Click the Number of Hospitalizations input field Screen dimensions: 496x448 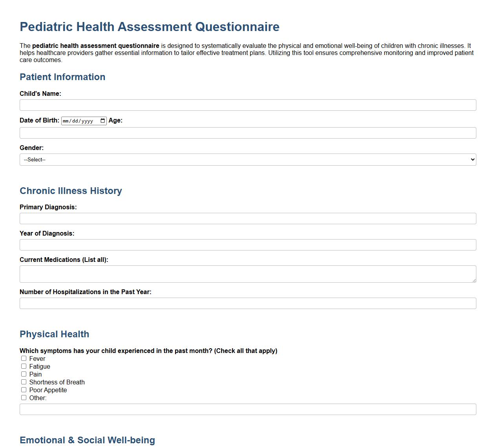click(247, 303)
